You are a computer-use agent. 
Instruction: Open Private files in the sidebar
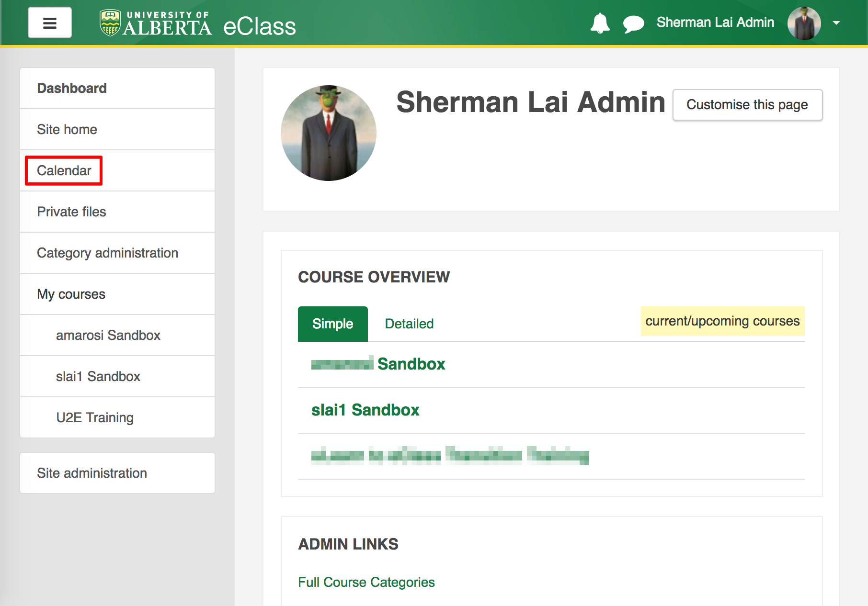pyautogui.click(x=71, y=212)
